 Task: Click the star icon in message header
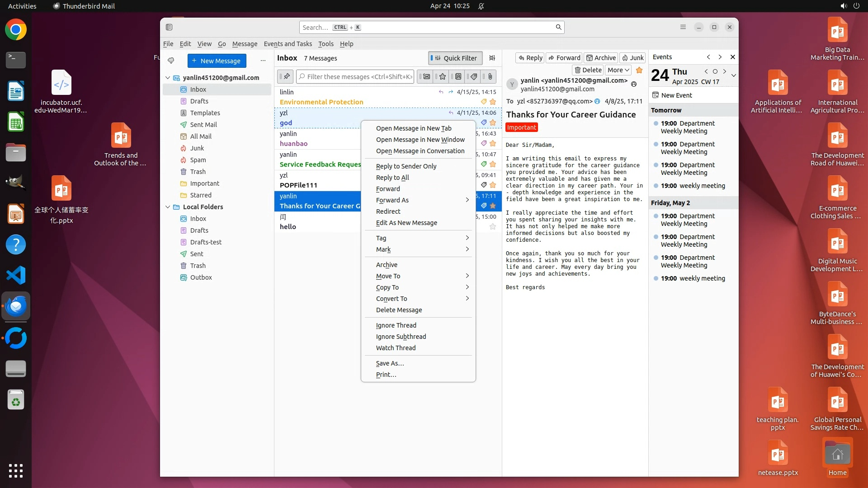coord(639,70)
